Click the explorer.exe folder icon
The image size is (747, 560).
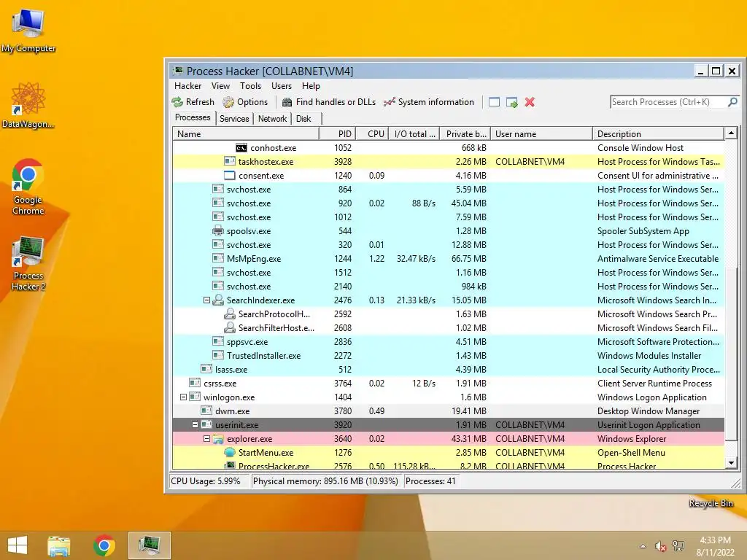pos(218,438)
